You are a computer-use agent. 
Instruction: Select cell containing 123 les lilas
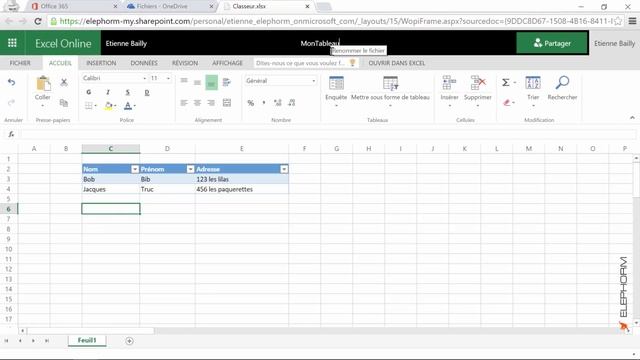(242, 179)
